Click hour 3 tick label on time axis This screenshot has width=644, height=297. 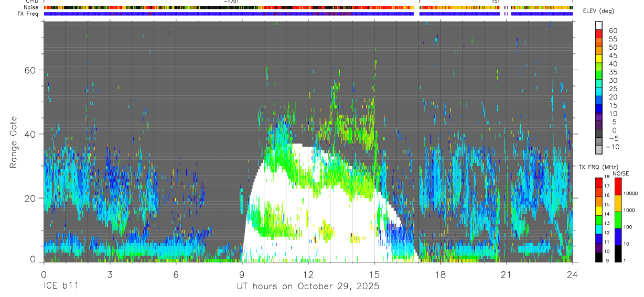click(x=109, y=274)
